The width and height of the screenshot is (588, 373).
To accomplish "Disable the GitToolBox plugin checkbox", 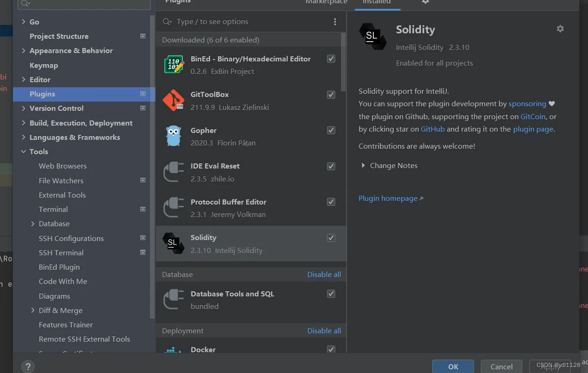I will [x=331, y=95].
